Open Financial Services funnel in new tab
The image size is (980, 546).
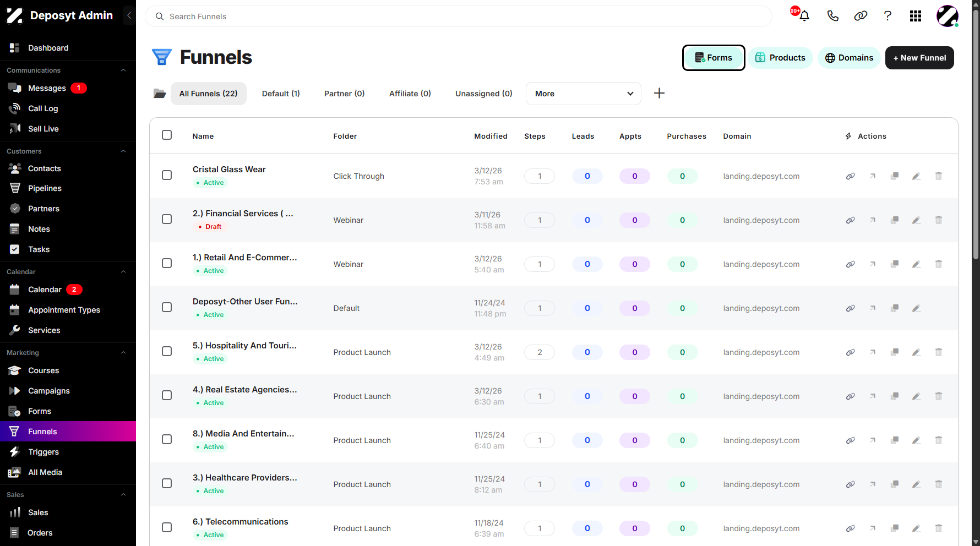pyautogui.click(x=873, y=220)
